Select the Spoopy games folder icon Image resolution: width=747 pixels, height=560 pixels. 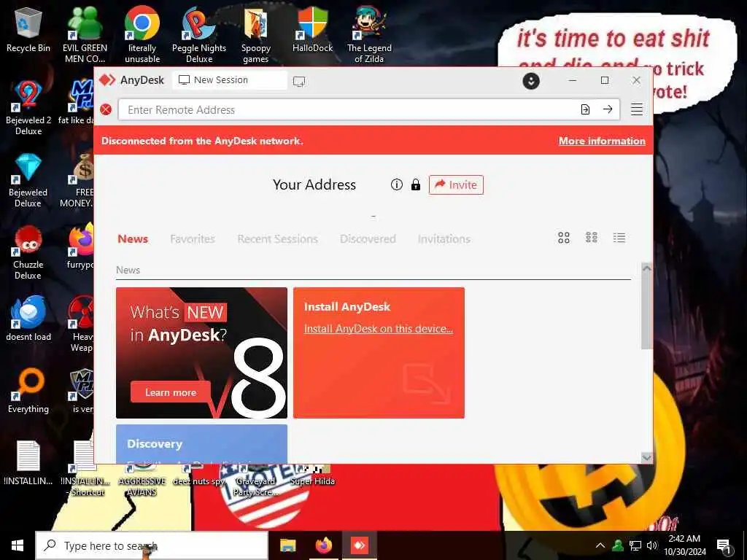256,35
